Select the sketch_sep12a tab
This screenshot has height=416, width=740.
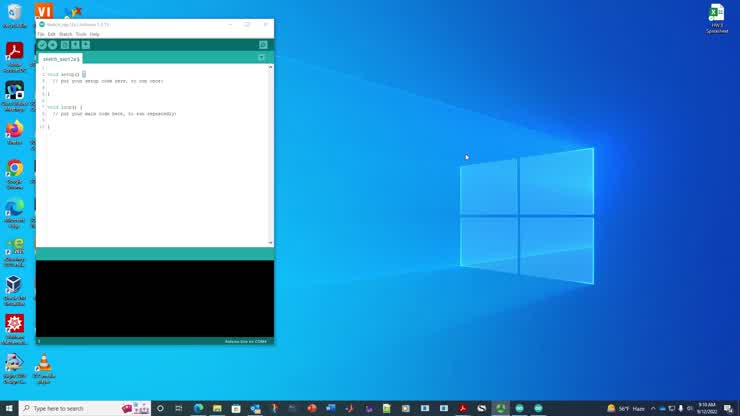point(60,59)
